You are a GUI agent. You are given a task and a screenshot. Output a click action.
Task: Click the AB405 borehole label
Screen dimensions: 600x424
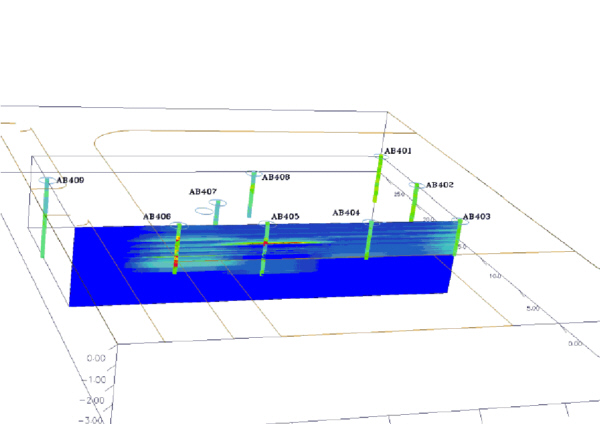285,216
